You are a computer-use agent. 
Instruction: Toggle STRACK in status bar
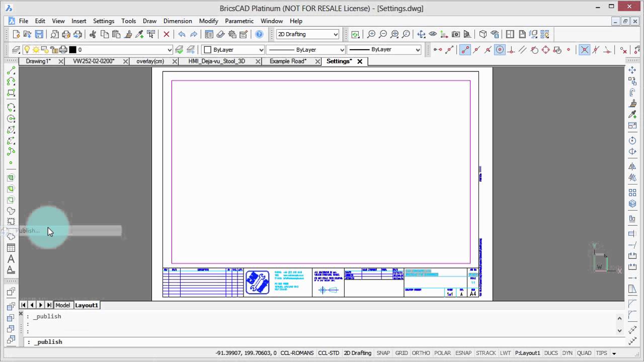(x=486, y=353)
